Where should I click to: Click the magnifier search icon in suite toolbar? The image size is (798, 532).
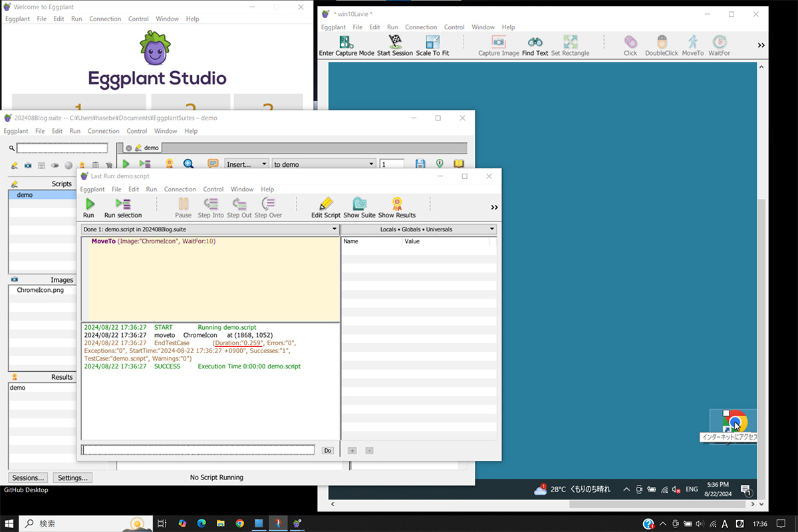pyautogui.click(x=188, y=164)
